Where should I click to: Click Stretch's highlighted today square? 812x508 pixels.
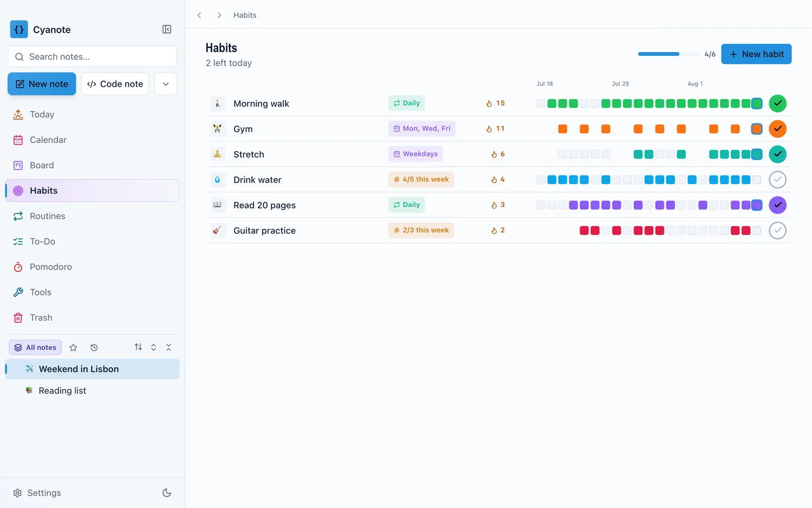757,154
